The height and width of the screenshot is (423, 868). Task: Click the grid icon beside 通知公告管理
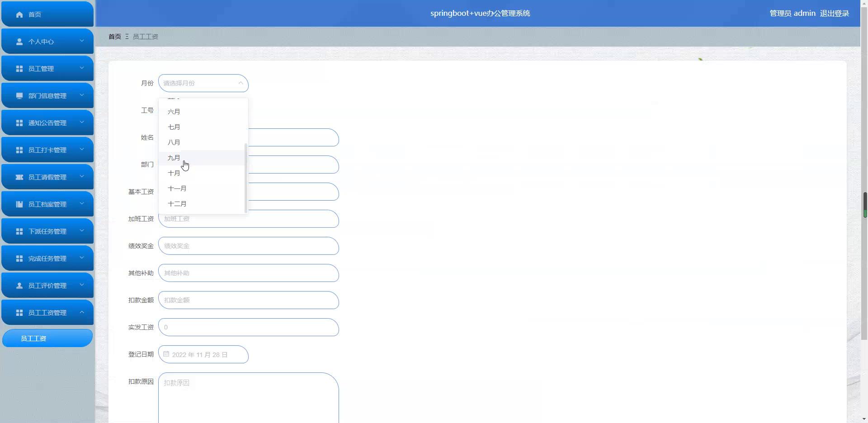(19, 123)
